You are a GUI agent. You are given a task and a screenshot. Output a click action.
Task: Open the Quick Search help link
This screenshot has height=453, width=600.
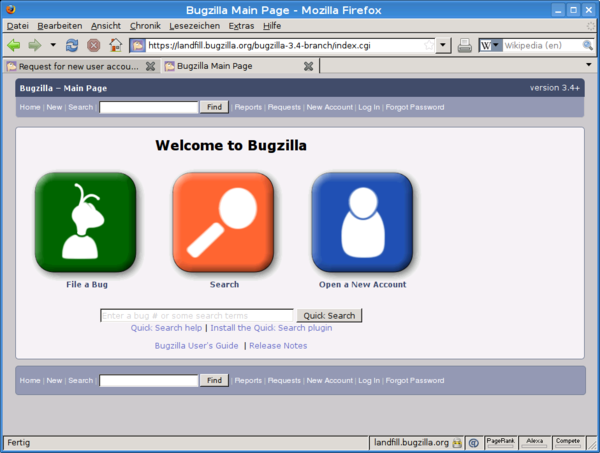[166, 328]
